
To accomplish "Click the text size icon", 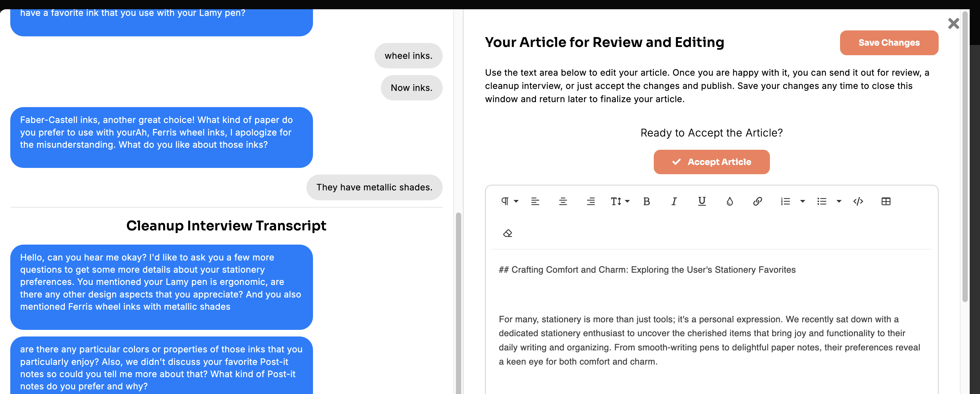I will tap(616, 201).
